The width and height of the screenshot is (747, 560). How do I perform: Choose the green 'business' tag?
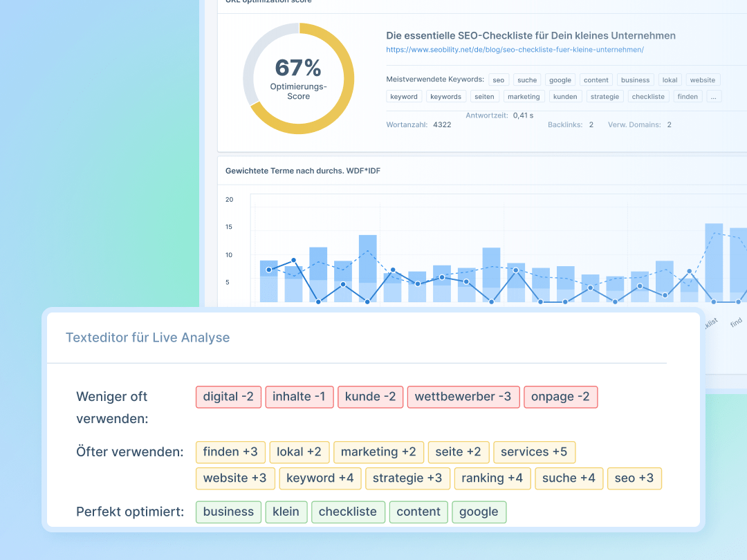point(228,512)
